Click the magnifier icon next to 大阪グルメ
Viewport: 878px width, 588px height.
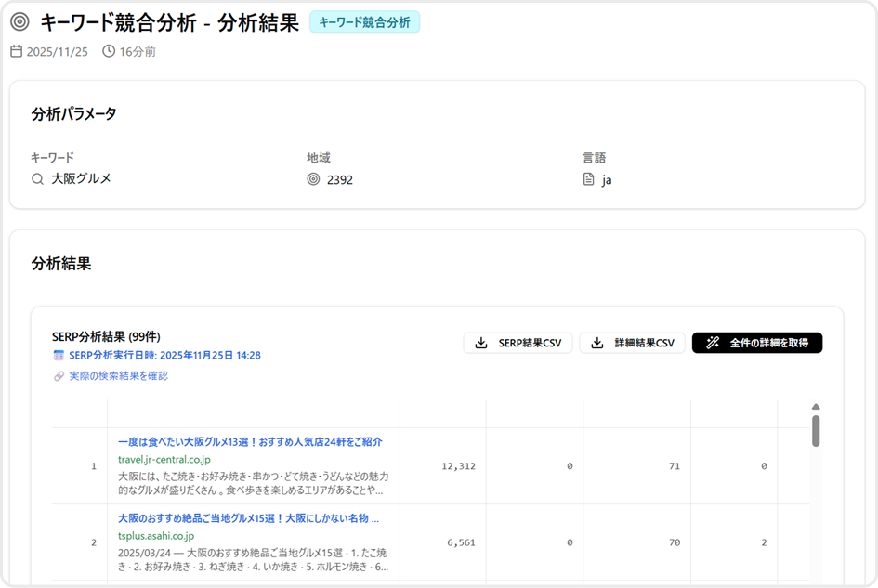[38, 179]
